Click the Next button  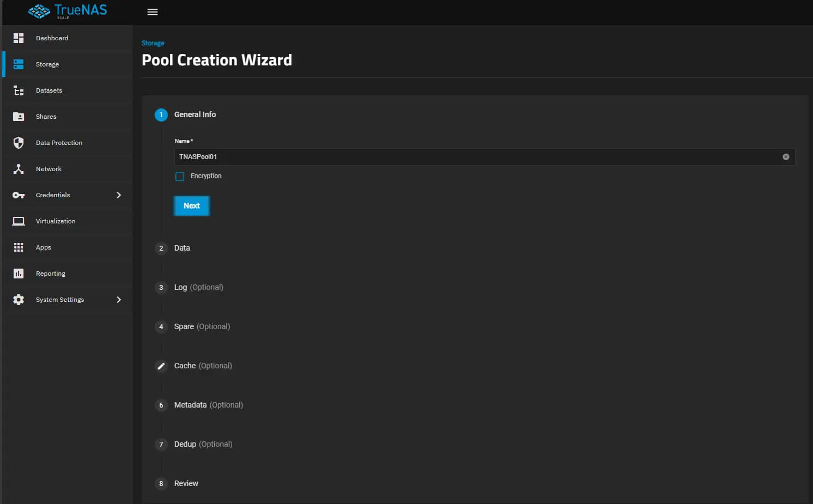(x=192, y=206)
